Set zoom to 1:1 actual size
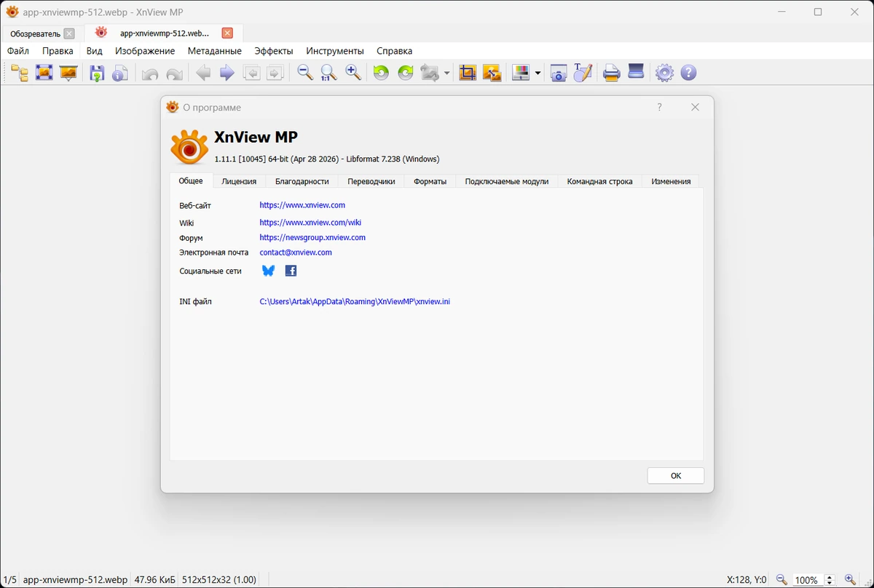 pos(329,73)
